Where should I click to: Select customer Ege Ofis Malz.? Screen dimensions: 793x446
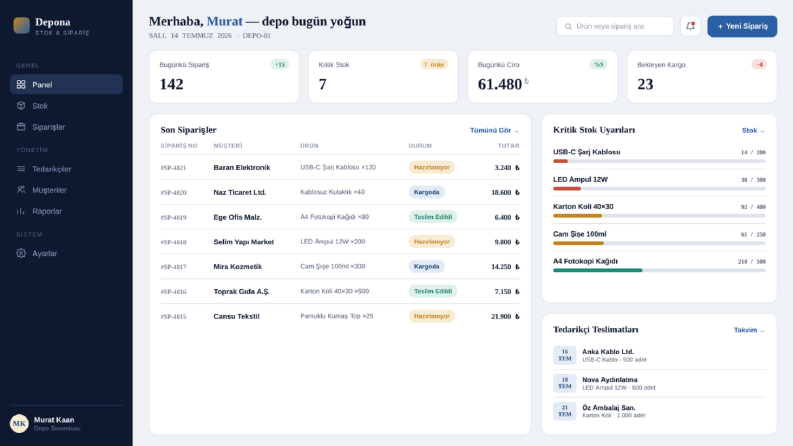coord(237,217)
